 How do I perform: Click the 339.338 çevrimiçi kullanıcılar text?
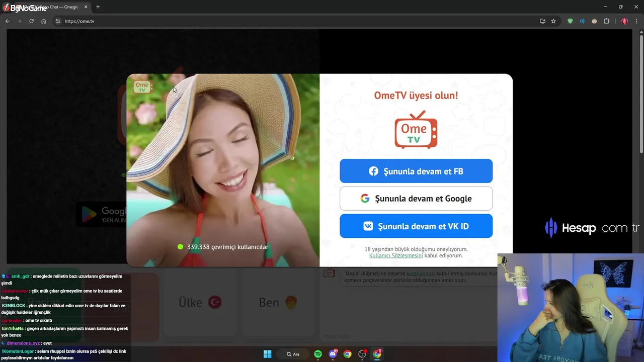tap(228, 247)
